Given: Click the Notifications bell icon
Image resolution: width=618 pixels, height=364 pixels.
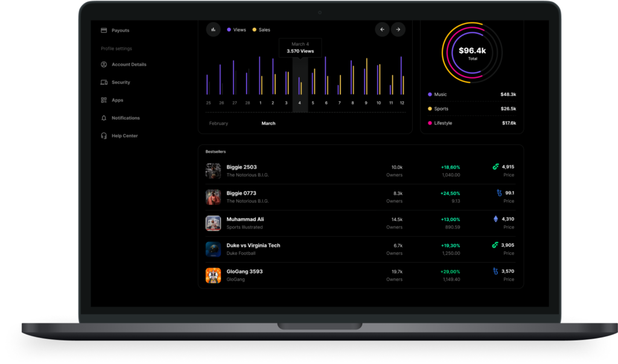Looking at the screenshot, I should tap(104, 118).
